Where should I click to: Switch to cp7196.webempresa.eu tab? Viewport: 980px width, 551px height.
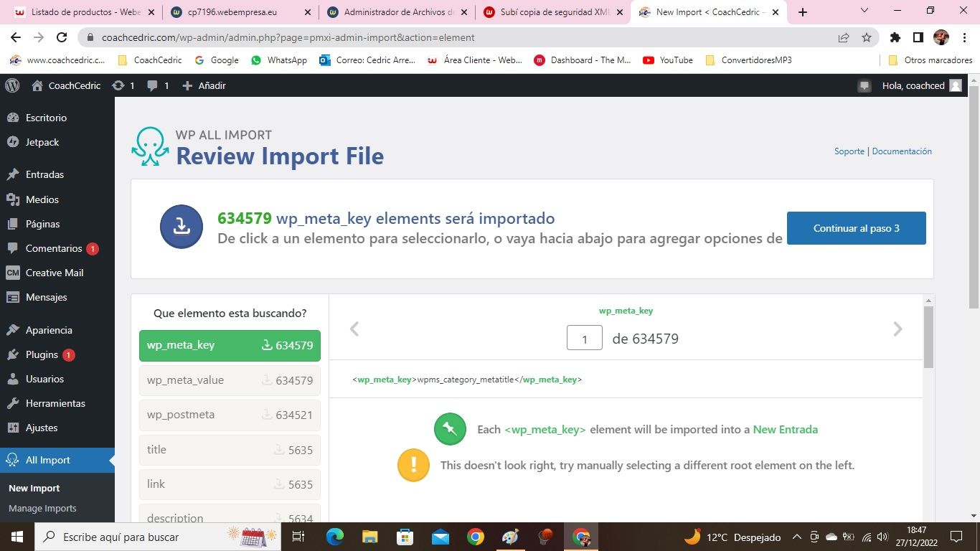(240, 12)
